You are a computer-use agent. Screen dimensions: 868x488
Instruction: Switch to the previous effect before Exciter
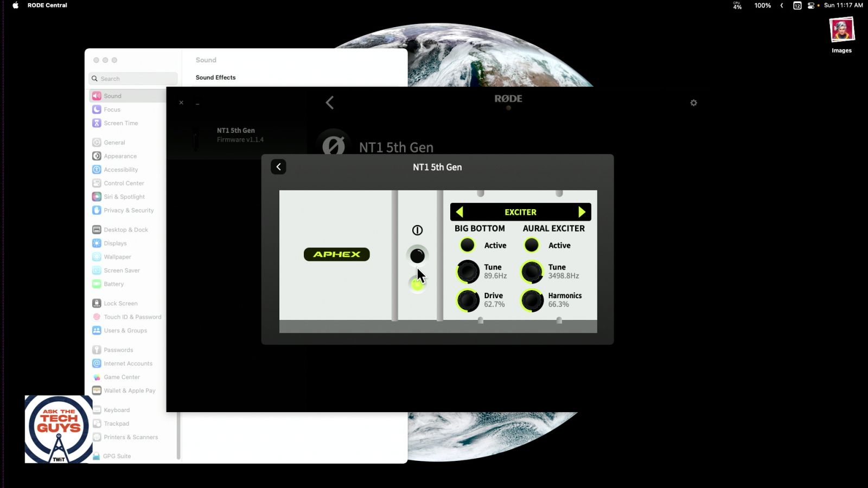(x=459, y=212)
